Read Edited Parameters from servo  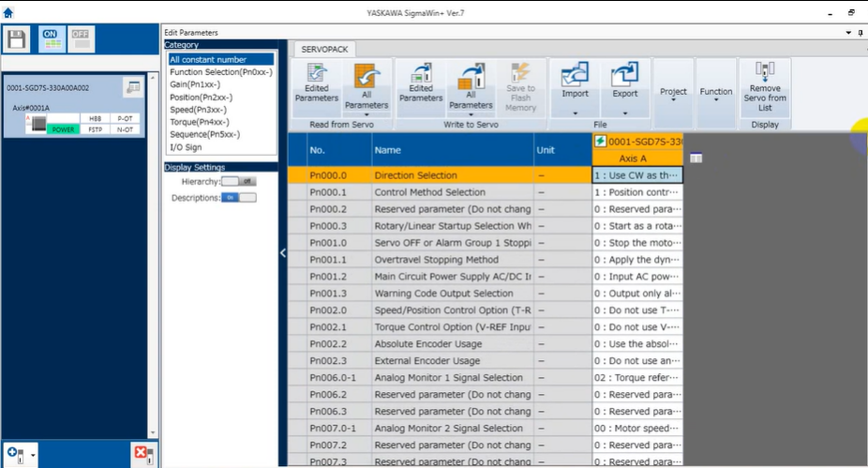pyautogui.click(x=317, y=82)
